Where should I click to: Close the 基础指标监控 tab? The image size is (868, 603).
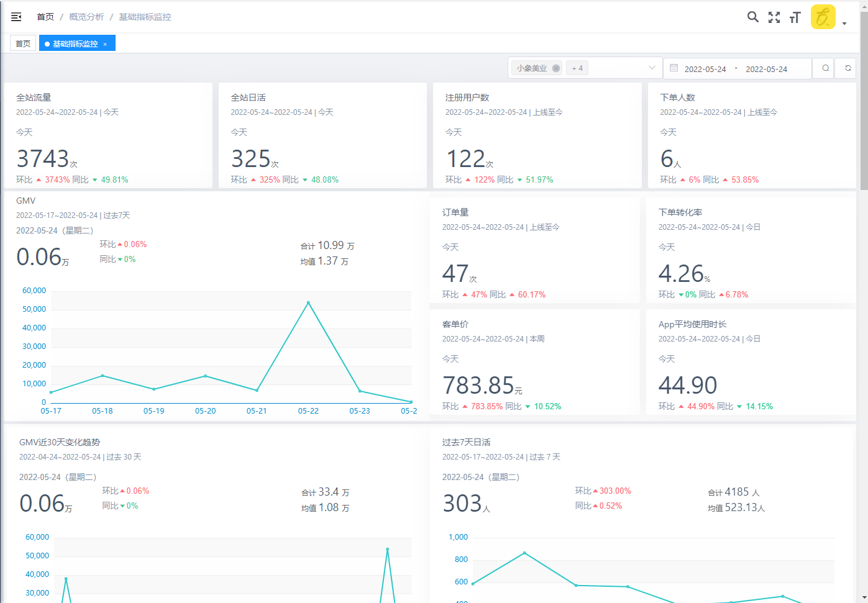[106, 44]
